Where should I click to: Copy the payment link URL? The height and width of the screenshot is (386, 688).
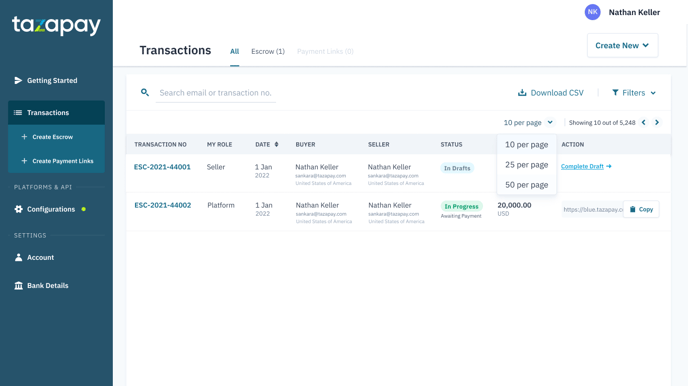641,209
